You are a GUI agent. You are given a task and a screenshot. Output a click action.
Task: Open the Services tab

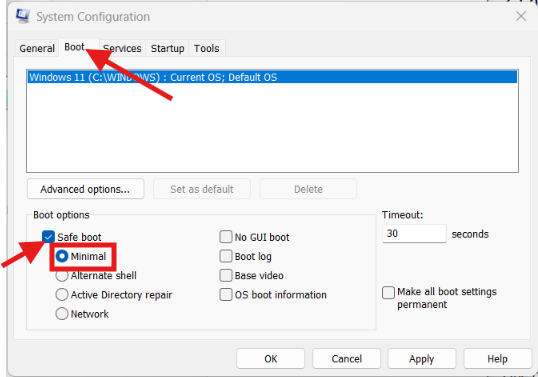click(122, 48)
